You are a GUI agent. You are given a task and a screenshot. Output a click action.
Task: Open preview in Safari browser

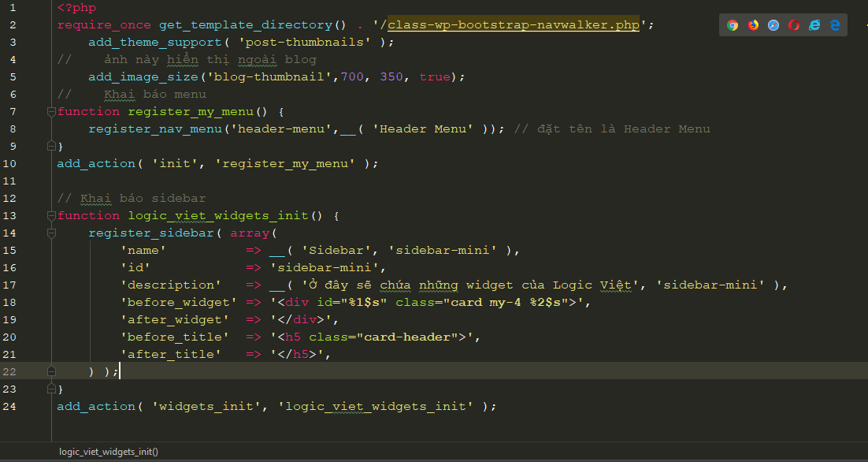tap(773, 25)
